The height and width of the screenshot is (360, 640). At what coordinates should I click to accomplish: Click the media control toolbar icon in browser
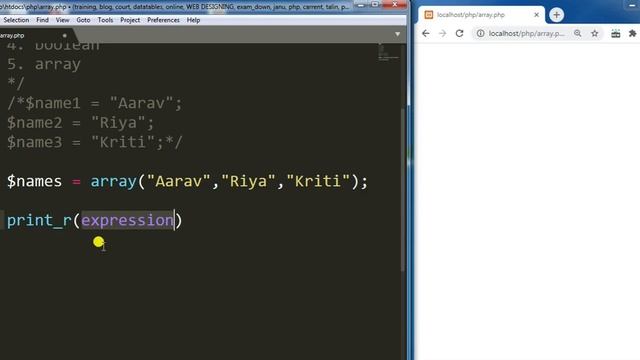[616, 33]
